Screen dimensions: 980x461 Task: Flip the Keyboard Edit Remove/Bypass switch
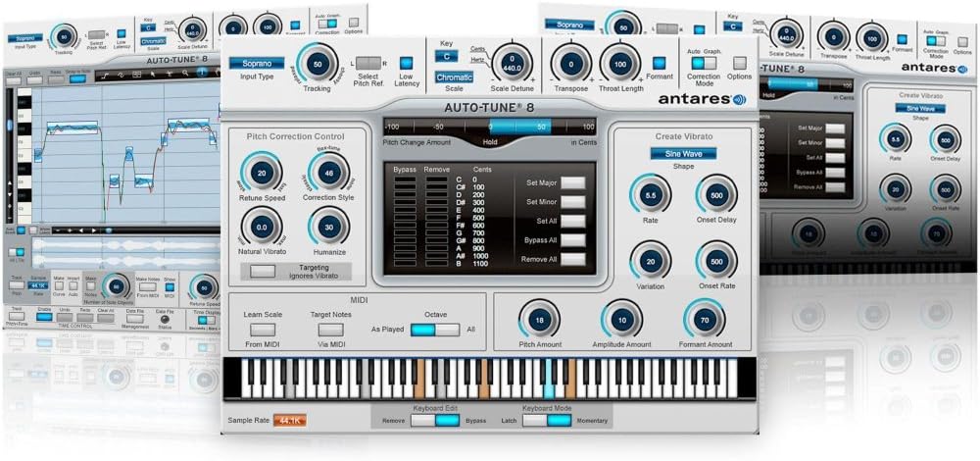coord(435,421)
